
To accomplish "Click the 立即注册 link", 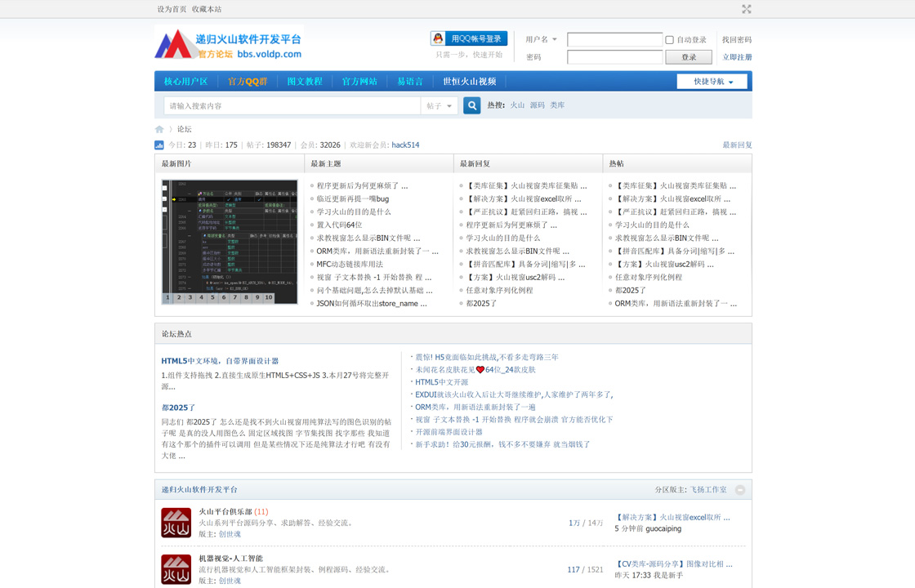I will tap(737, 57).
